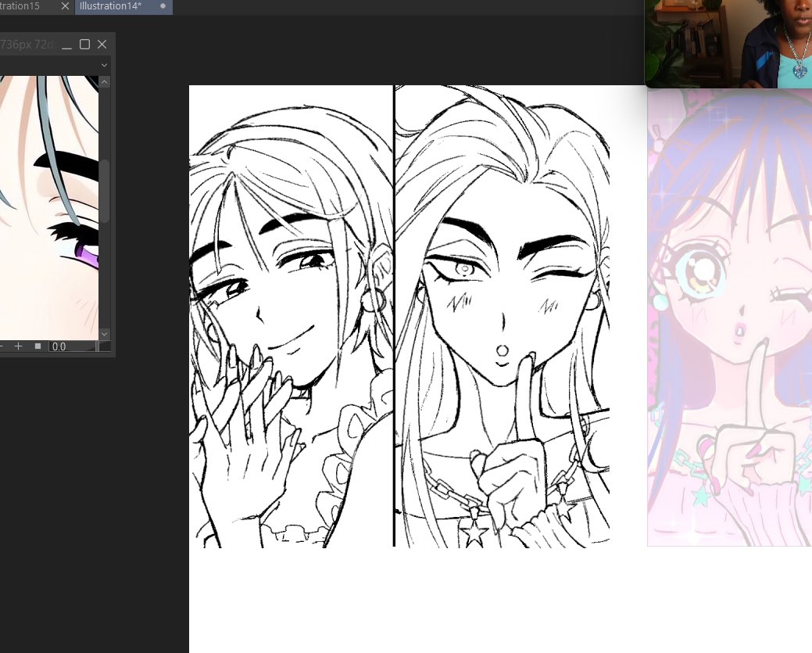812x653 pixels.
Task: Click the reference window vertical scrollbar thumb
Action: pyautogui.click(x=105, y=191)
